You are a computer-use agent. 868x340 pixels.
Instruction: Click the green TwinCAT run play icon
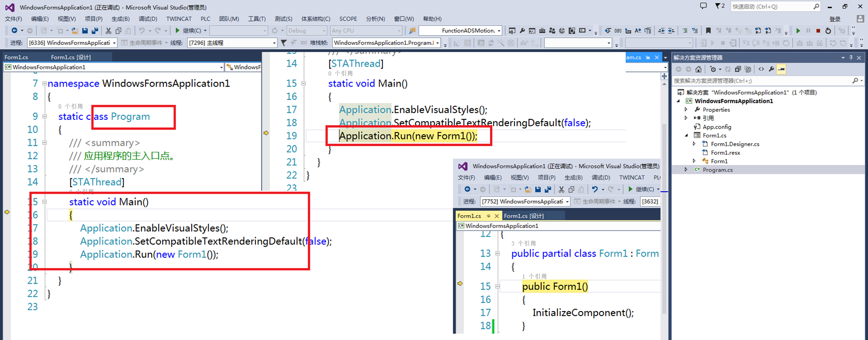coord(798,31)
